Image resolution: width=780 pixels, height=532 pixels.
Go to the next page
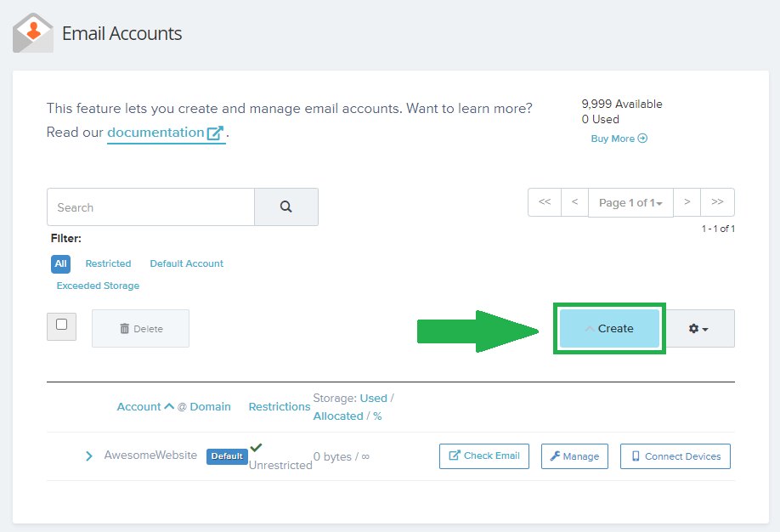click(687, 202)
